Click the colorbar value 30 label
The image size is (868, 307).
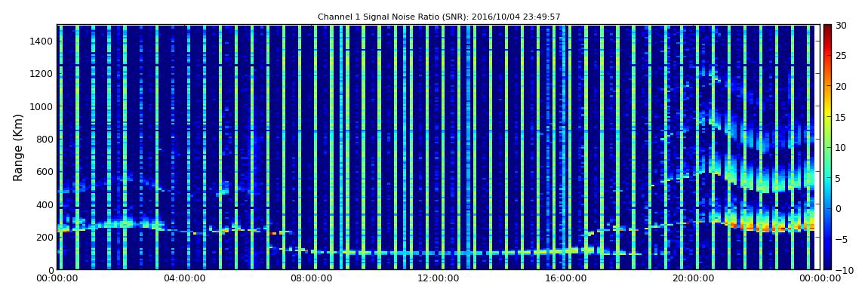(x=842, y=25)
